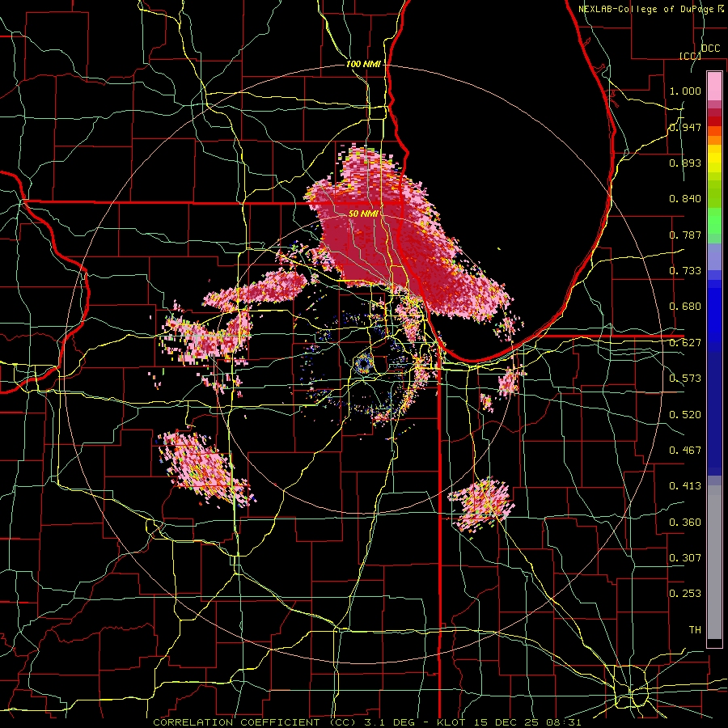The width and height of the screenshot is (728, 728).
Task: Select the 0.840 scale value
Action: pyautogui.click(x=685, y=199)
